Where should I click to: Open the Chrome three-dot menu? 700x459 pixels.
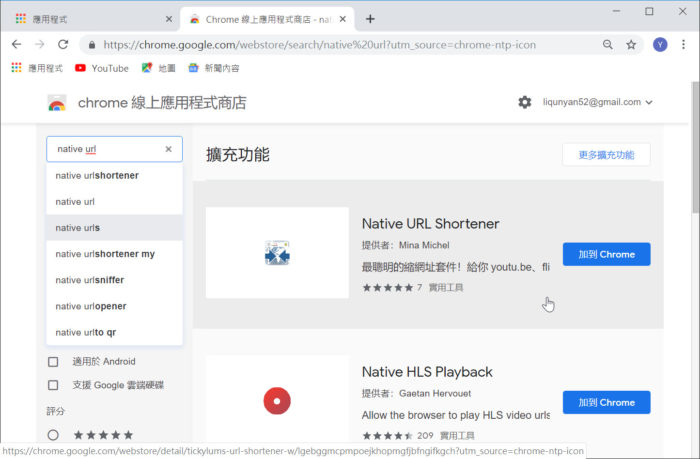(683, 44)
